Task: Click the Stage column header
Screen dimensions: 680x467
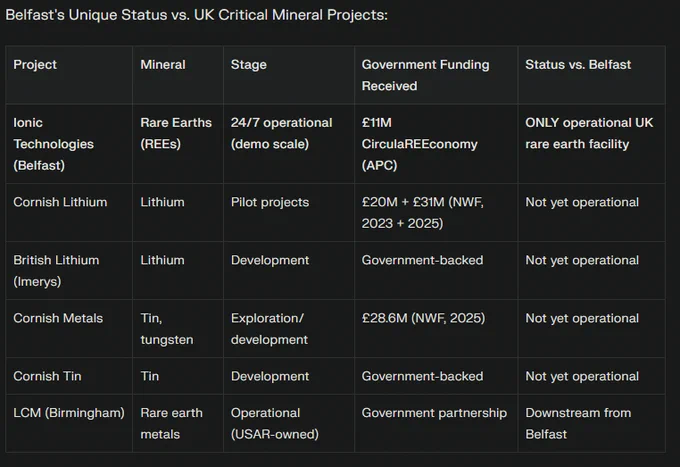Action: (289, 75)
